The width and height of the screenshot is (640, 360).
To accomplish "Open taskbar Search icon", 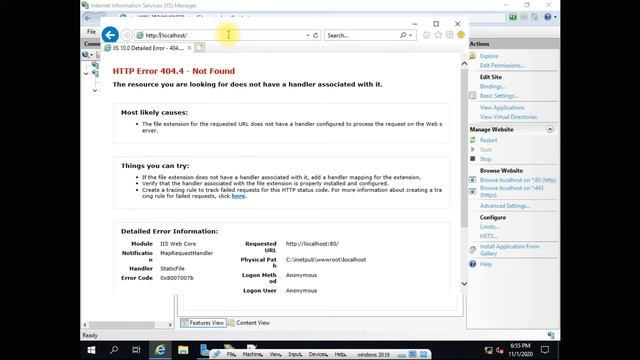I will point(114,350).
